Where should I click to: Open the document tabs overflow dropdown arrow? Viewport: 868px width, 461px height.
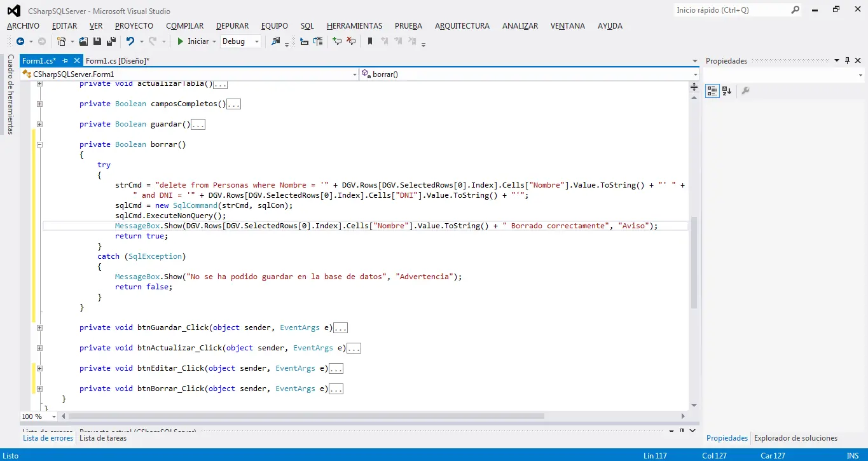tap(694, 61)
